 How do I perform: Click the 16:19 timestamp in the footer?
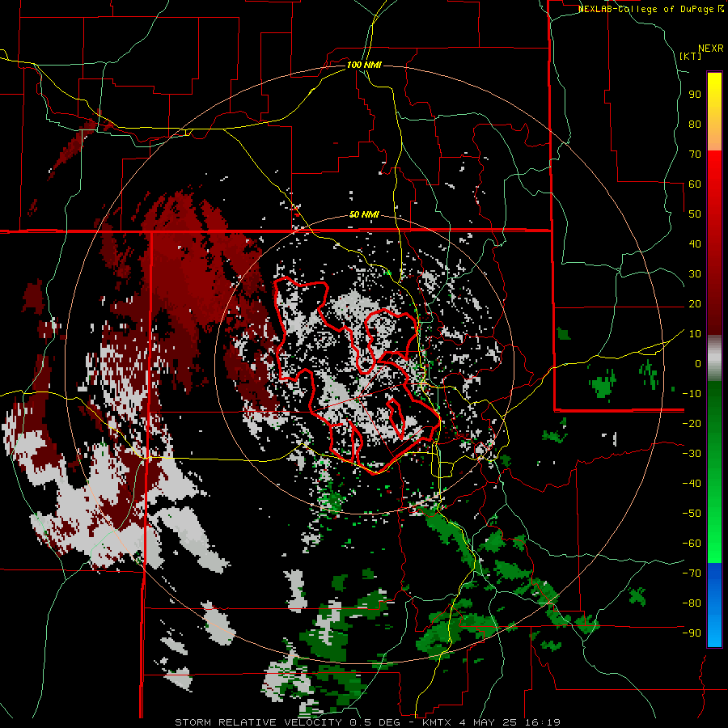tap(543, 722)
